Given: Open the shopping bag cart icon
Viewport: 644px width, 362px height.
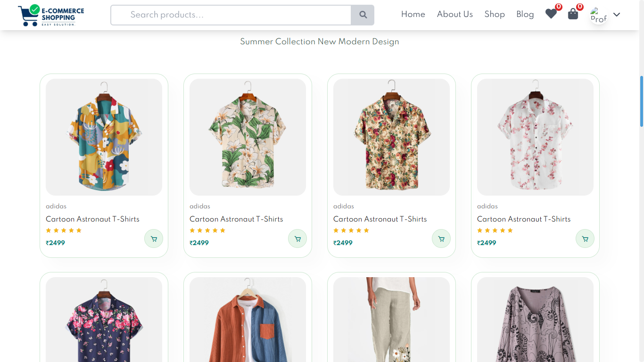Looking at the screenshot, I should coord(573,14).
